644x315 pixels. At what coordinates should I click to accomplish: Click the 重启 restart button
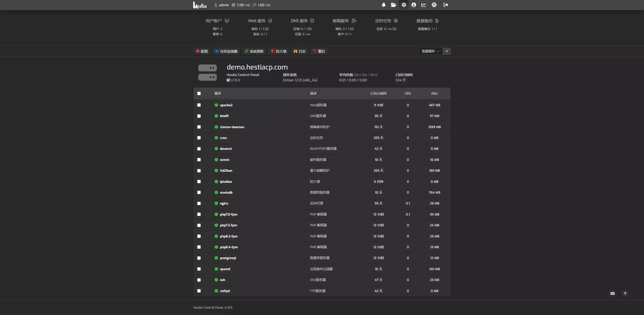point(319,51)
